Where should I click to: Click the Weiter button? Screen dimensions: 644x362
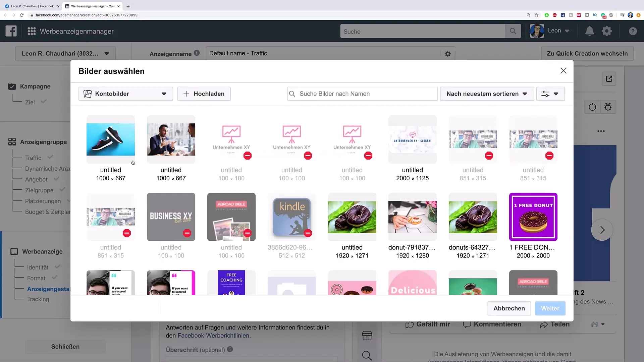tap(550, 308)
